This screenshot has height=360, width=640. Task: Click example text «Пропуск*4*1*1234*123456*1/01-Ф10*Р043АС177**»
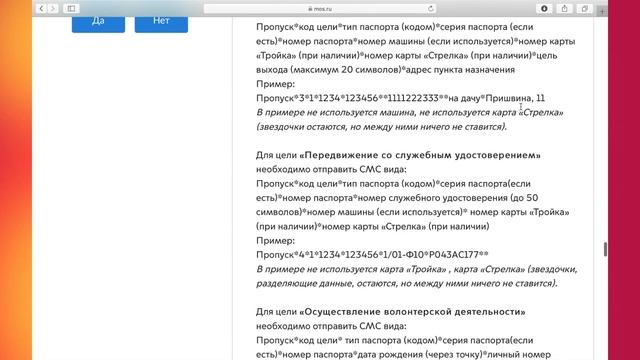372,255
